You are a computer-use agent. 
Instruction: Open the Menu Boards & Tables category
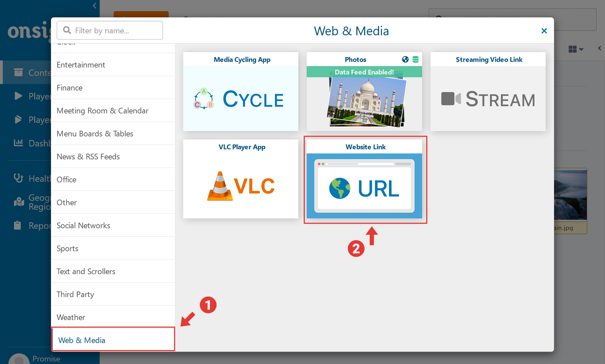[x=113, y=133]
